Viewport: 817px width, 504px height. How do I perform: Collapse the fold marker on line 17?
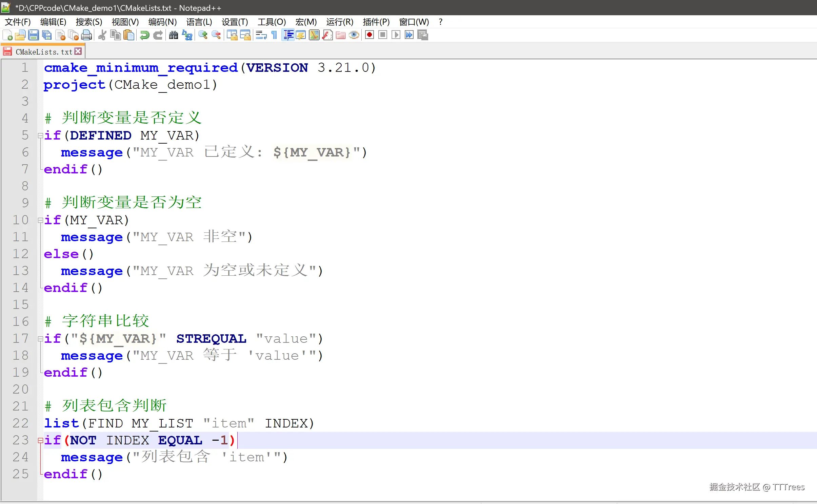click(x=40, y=339)
